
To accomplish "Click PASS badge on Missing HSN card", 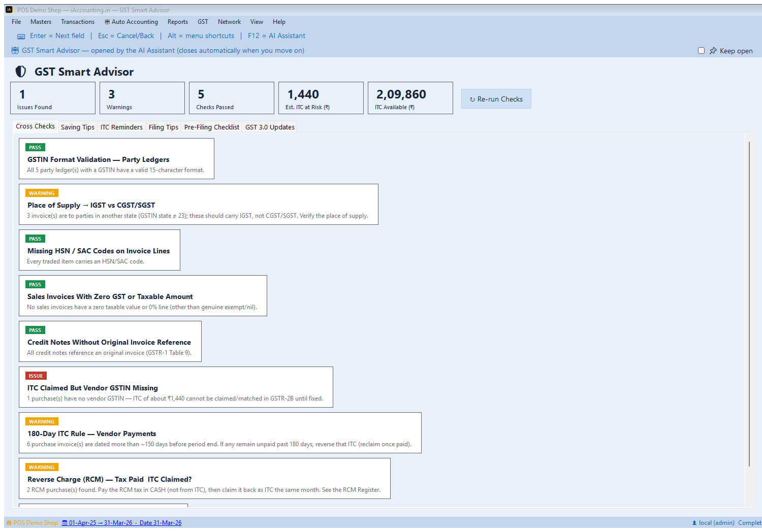I will 35,239.
